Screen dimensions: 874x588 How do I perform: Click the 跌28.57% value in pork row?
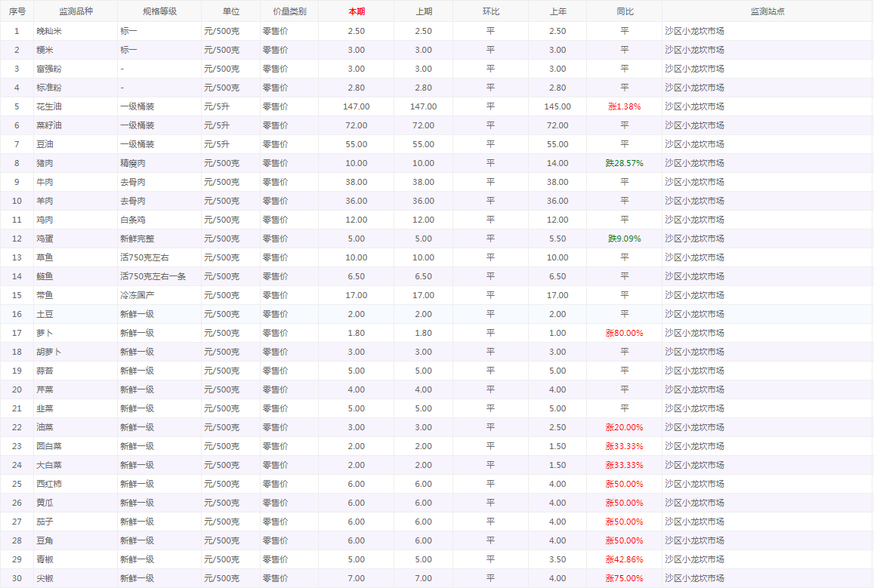[x=624, y=163]
